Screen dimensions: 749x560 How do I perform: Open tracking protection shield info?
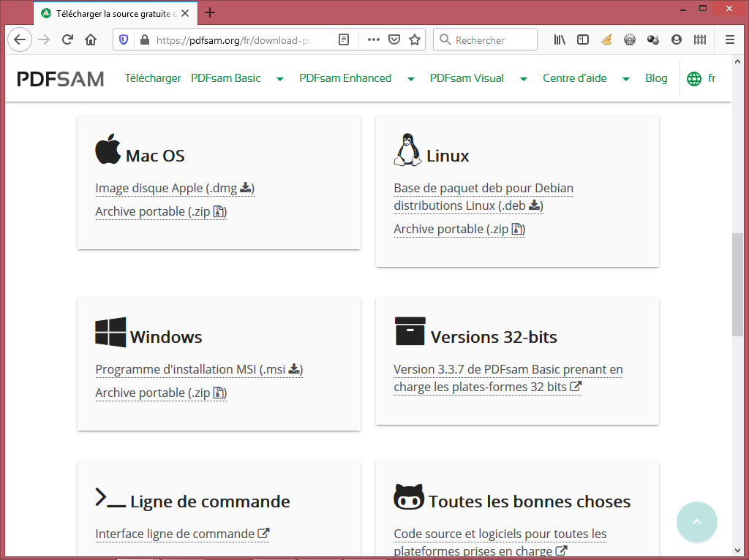click(x=124, y=39)
